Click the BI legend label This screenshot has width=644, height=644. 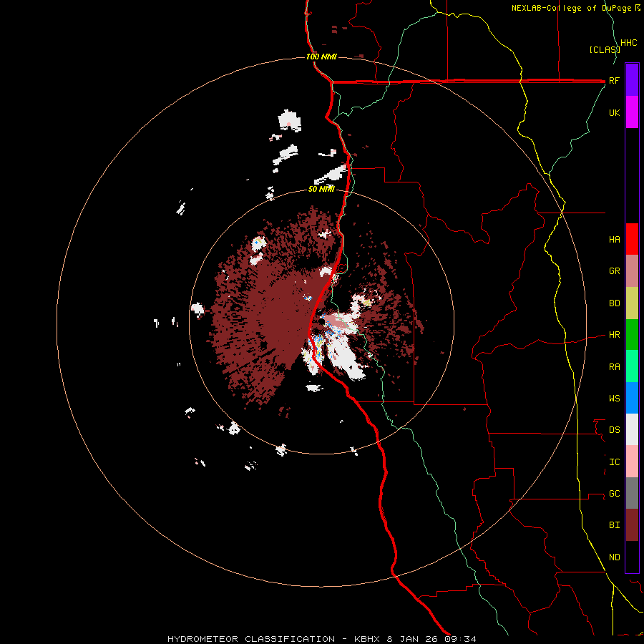coord(614,525)
